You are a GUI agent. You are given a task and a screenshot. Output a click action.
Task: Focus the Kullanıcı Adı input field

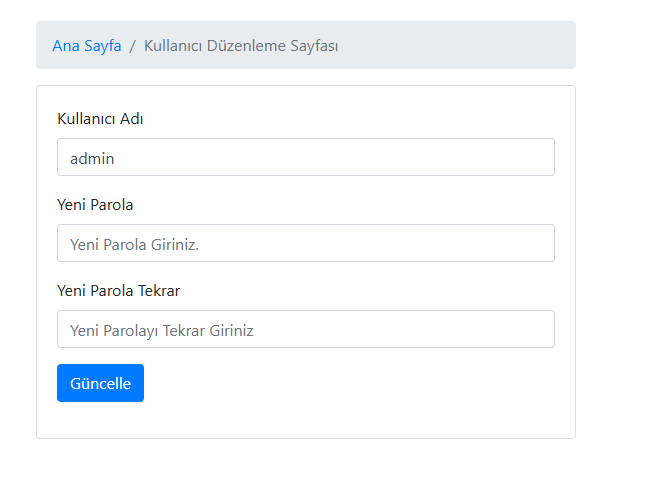tap(306, 157)
